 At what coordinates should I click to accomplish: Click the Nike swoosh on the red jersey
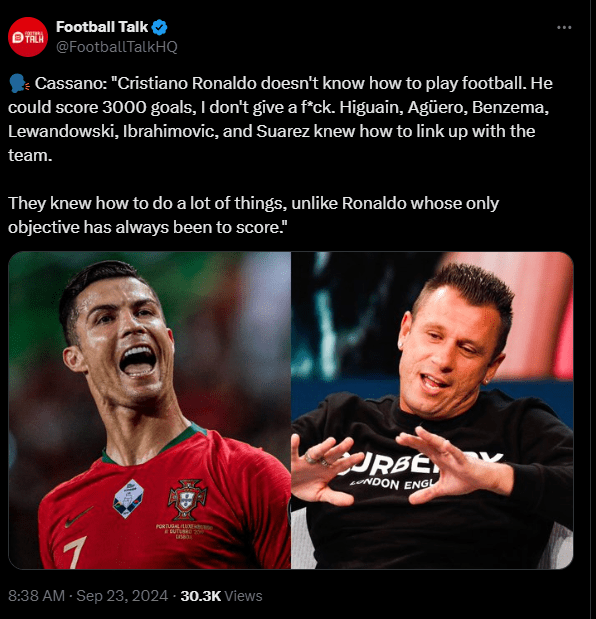pos(79,517)
